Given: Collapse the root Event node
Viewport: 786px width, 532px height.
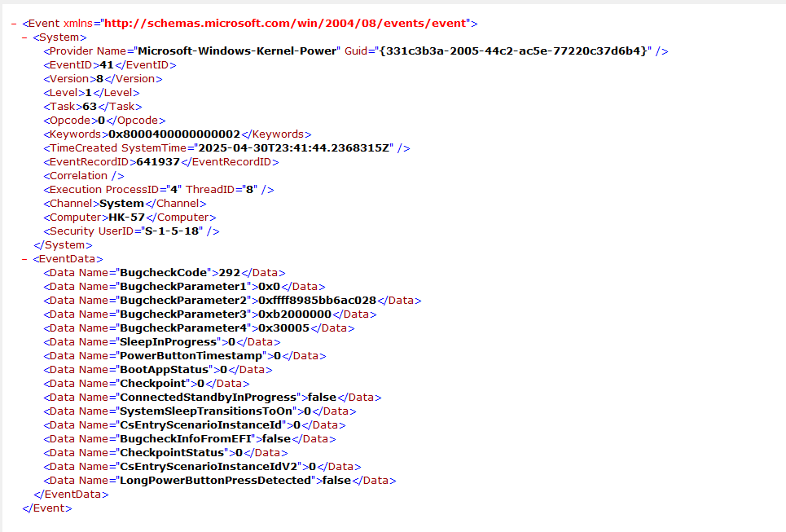Looking at the screenshot, I should coord(14,24).
